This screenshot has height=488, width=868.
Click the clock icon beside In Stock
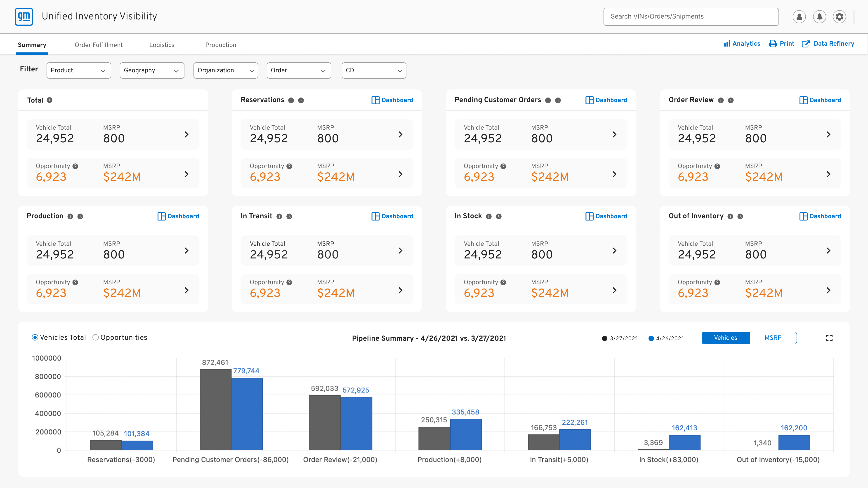[x=499, y=217]
